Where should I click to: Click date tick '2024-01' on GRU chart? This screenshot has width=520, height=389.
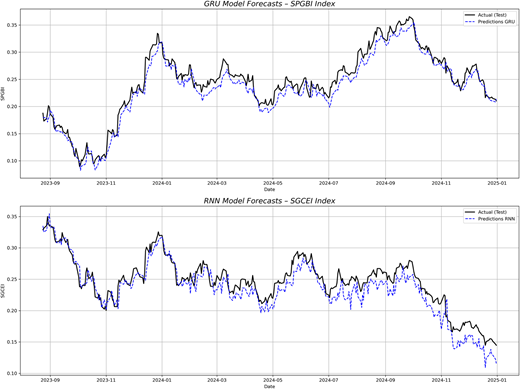tap(162, 183)
